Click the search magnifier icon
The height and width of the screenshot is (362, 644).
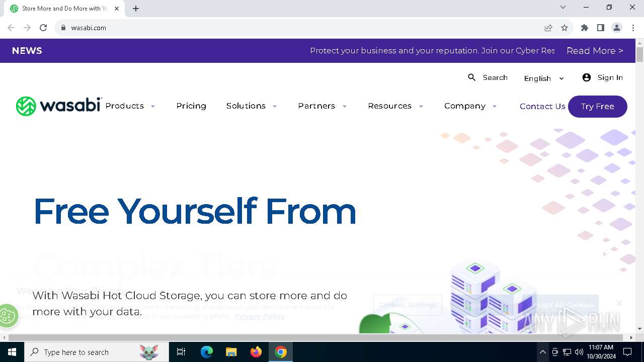click(x=471, y=77)
